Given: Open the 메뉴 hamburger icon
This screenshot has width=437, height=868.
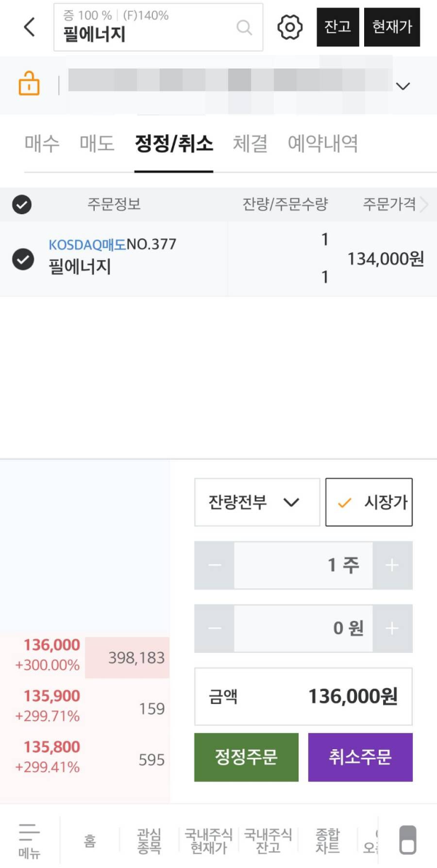Looking at the screenshot, I should tap(29, 837).
